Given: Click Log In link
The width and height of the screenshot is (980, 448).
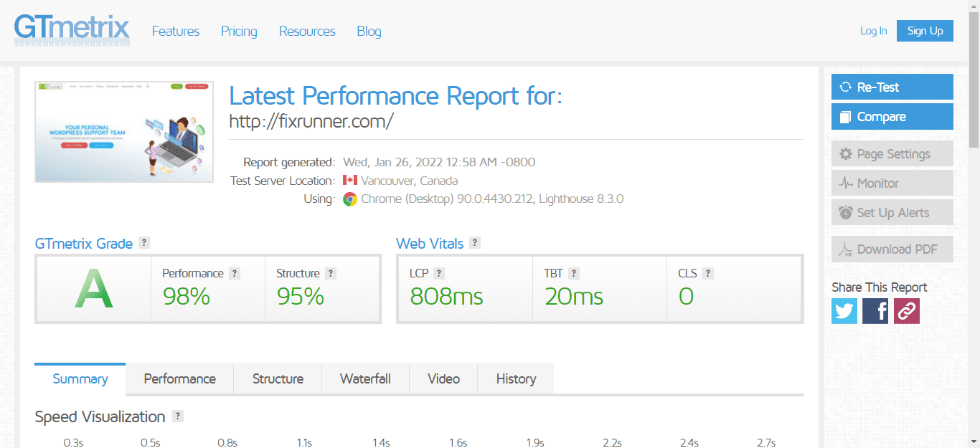Looking at the screenshot, I should tap(874, 31).
